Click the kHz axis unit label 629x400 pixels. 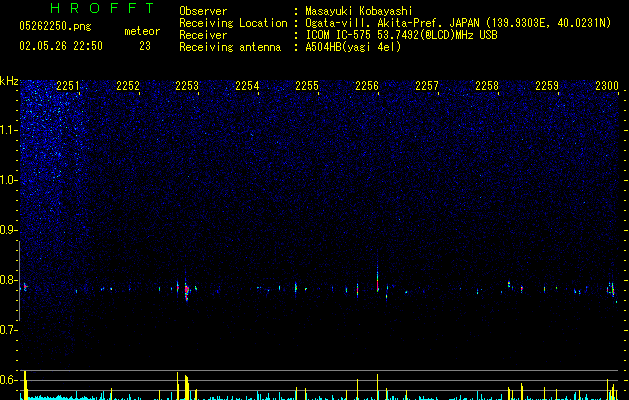pyautogui.click(x=9, y=81)
